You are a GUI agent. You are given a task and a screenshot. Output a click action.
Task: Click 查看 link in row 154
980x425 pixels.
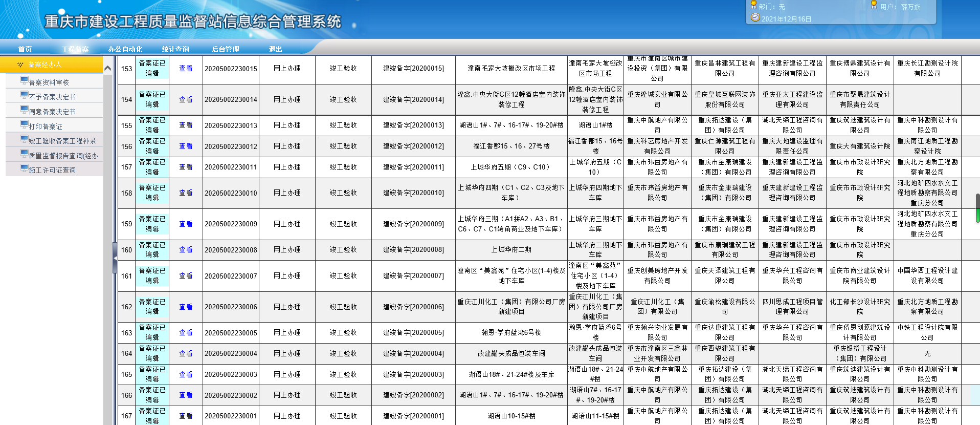[x=186, y=99]
